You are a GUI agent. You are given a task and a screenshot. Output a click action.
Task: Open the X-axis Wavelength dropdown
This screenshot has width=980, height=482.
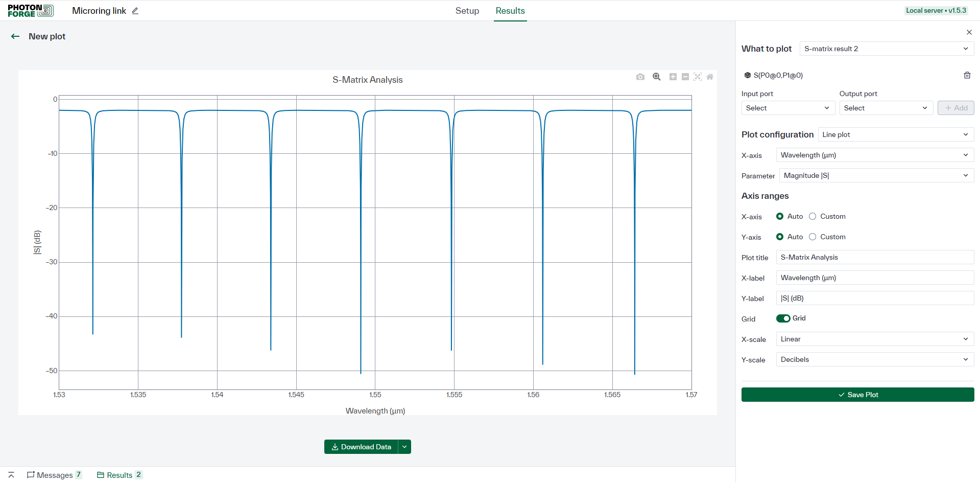tap(875, 155)
